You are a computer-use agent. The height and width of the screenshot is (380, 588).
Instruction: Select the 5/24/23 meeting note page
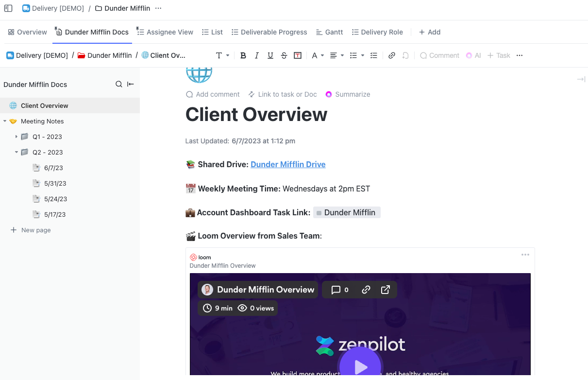[x=55, y=199]
